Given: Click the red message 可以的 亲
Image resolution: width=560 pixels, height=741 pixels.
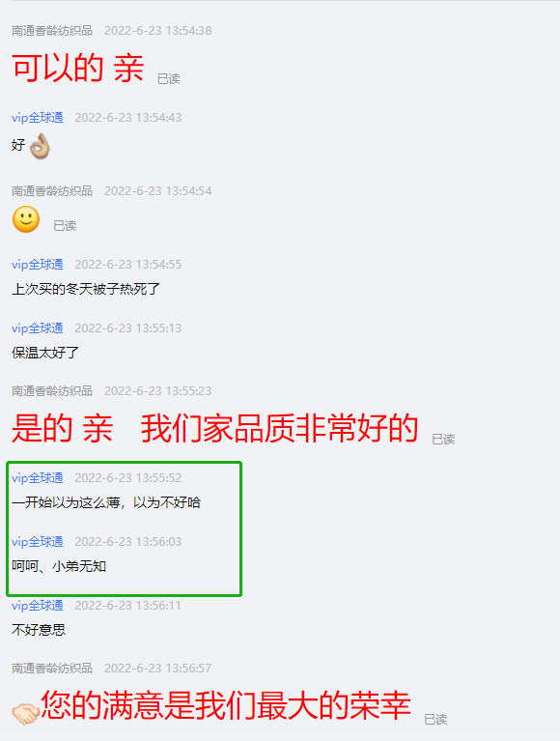Looking at the screenshot, I should 78,68.
